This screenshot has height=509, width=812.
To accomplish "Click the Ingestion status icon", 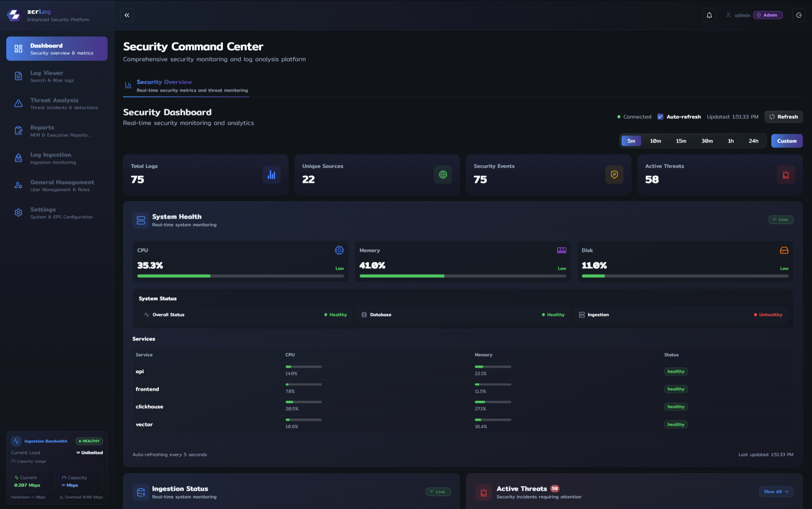I will tap(582, 315).
